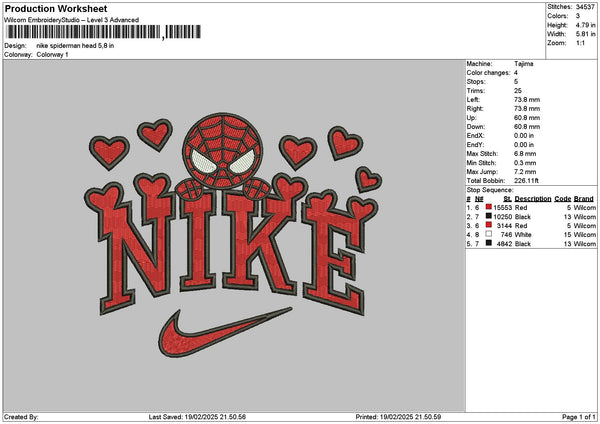Click the 'Created By:' label
Screen dimensions: 600x424
tap(21, 417)
